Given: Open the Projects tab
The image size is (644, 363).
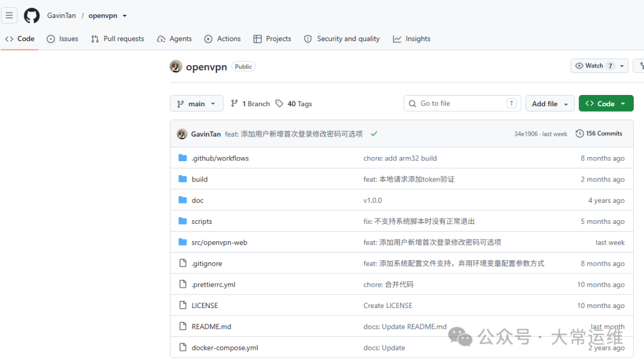Looking at the screenshot, I should click(x=273, y=39).
